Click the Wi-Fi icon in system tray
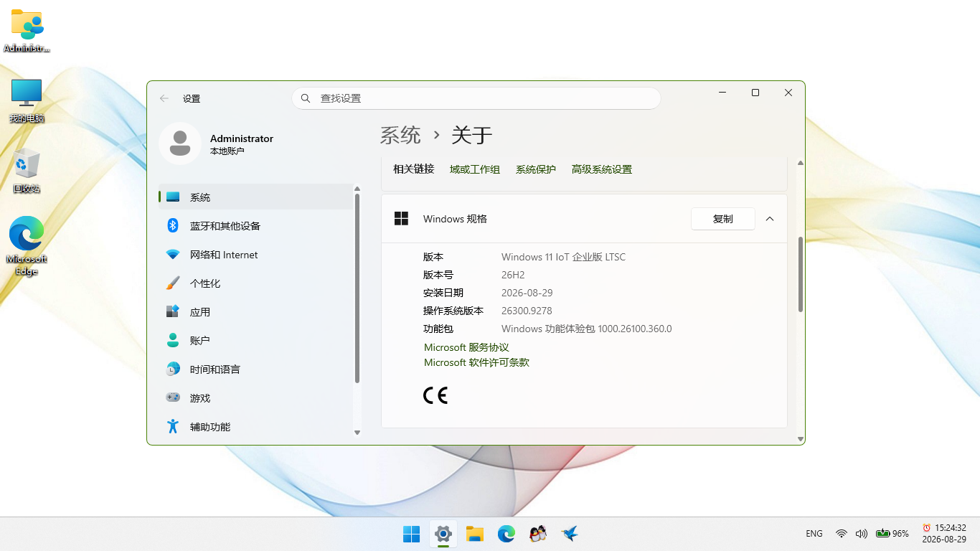The width and height of the screenshot is (980, 551). tap(842, 534)
